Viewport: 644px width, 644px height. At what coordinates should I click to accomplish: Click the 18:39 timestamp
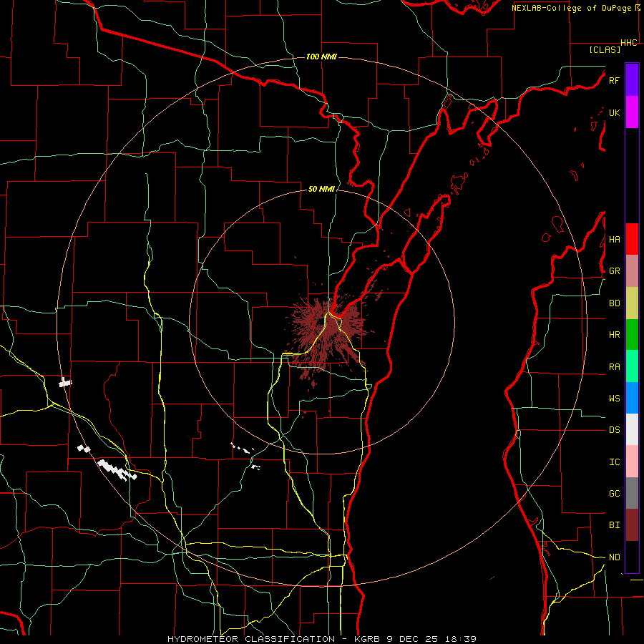point(462,639)
